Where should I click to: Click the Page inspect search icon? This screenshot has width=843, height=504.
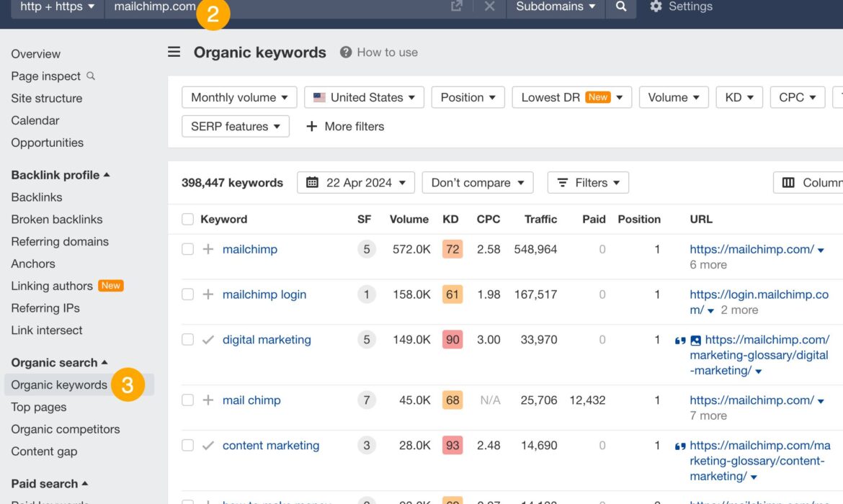(x=91, y=76)
